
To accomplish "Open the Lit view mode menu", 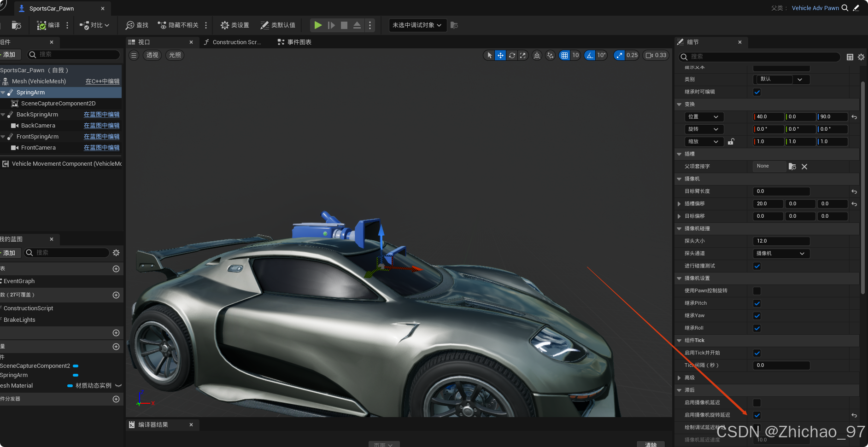I will coord(175,55).
